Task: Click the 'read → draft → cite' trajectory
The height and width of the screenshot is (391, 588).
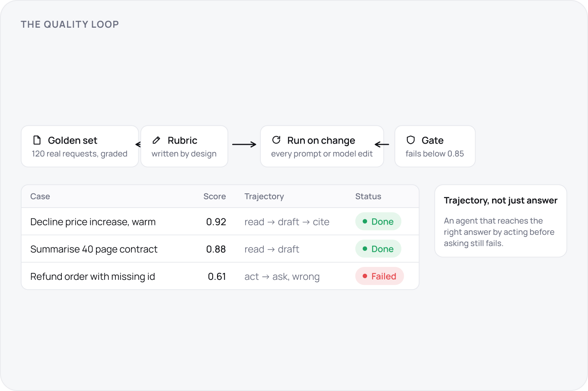Action: [x=287, y=222]
